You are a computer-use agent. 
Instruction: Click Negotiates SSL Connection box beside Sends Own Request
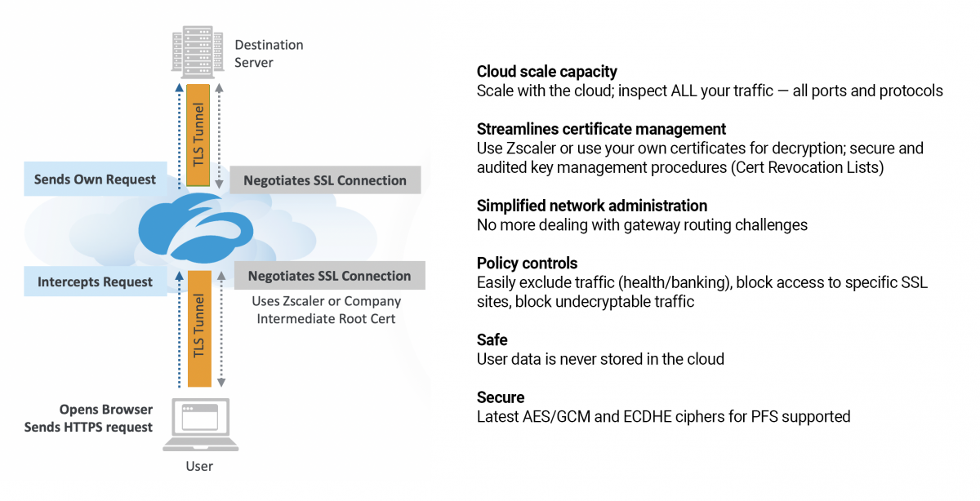coord(325,180)
